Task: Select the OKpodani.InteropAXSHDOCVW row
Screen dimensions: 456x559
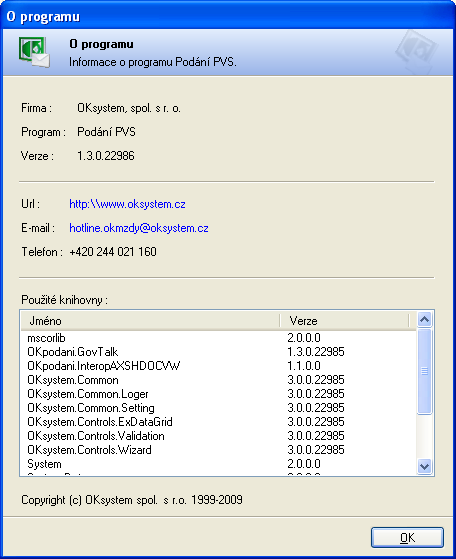Action: [218, 366]
